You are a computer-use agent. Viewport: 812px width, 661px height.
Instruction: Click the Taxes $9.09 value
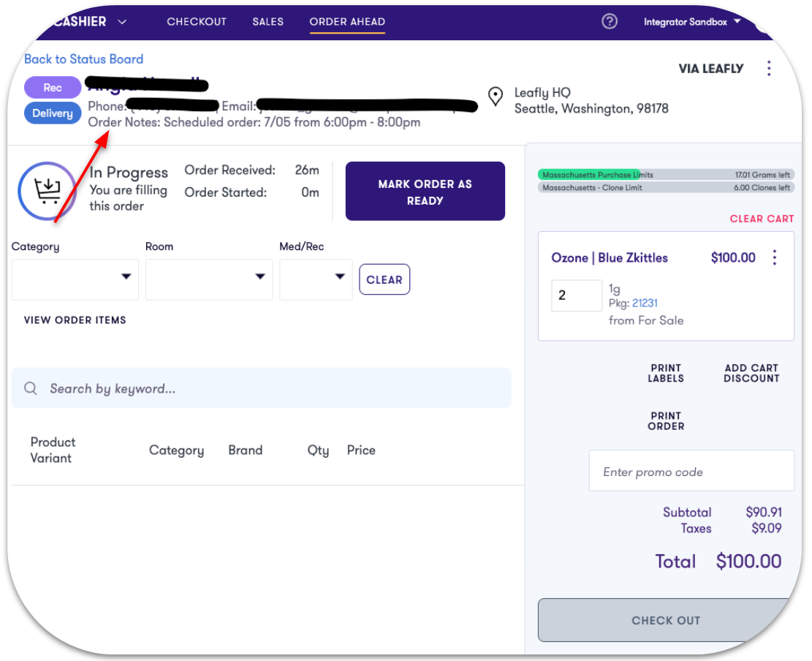tap(767, 528)
